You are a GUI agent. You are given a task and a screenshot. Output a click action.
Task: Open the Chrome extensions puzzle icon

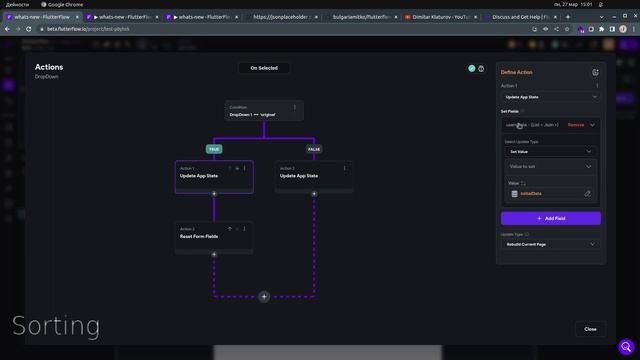pos(602,29)
